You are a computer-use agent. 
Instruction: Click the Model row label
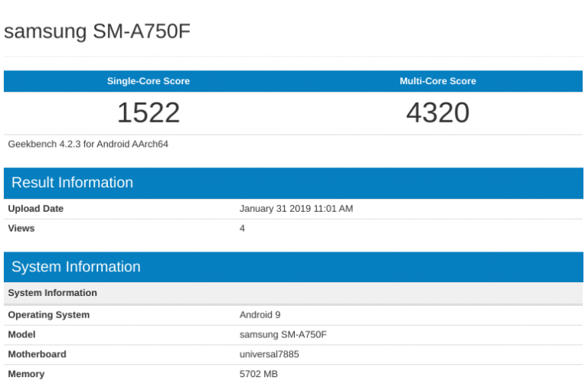click(21, 335)
